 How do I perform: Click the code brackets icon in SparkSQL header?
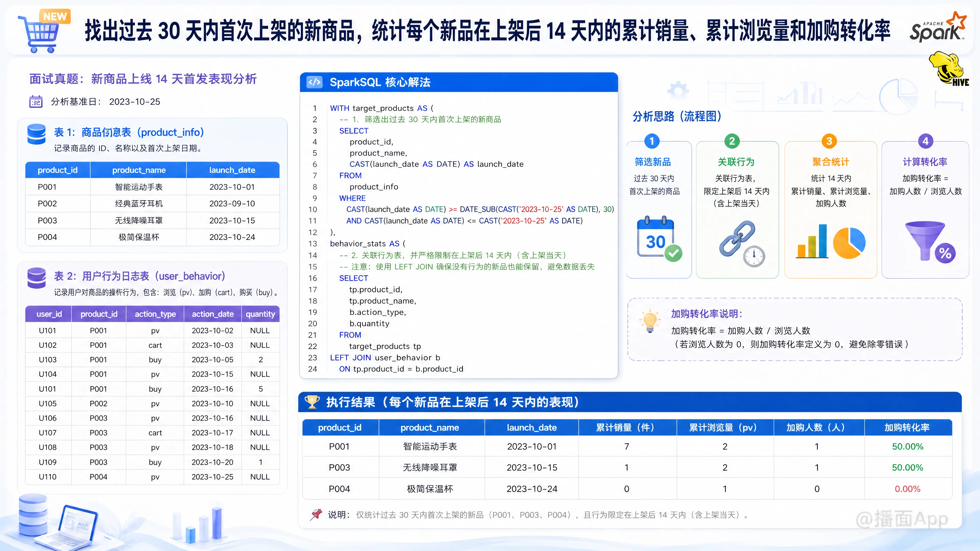coord(315,82)
